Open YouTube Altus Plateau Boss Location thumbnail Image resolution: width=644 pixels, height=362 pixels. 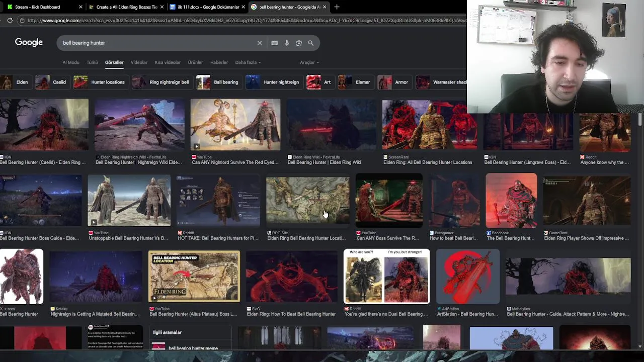click(194, 277)
